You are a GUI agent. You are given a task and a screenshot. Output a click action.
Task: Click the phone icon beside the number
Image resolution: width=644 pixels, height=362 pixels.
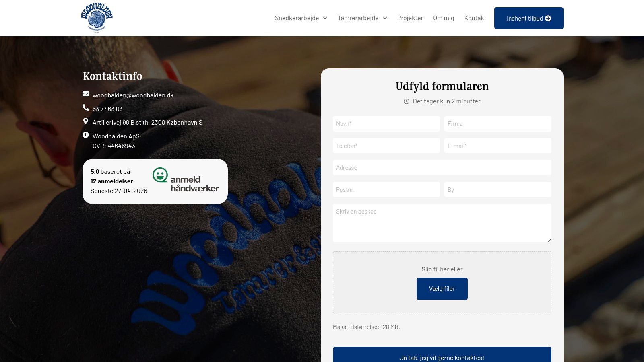[x=86, y=107]
